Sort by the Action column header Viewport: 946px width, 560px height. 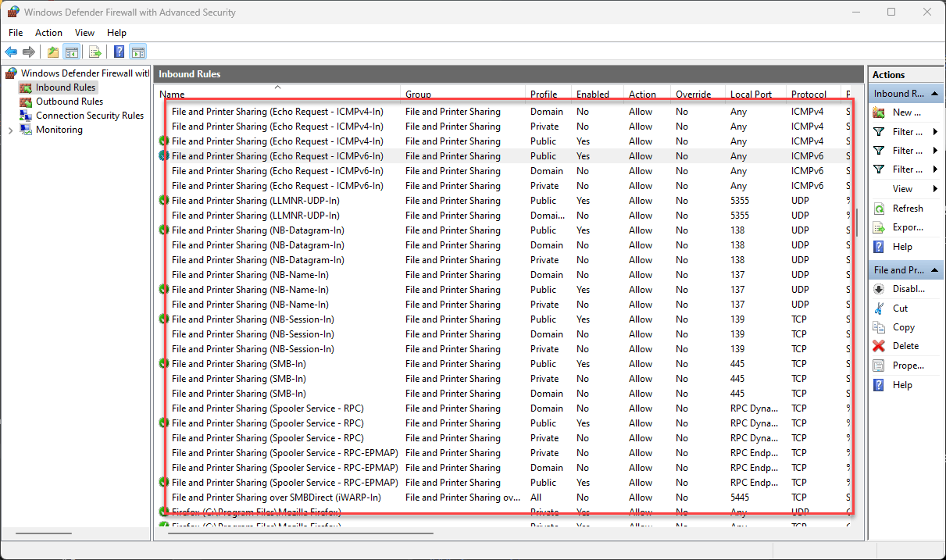[647, 94]
